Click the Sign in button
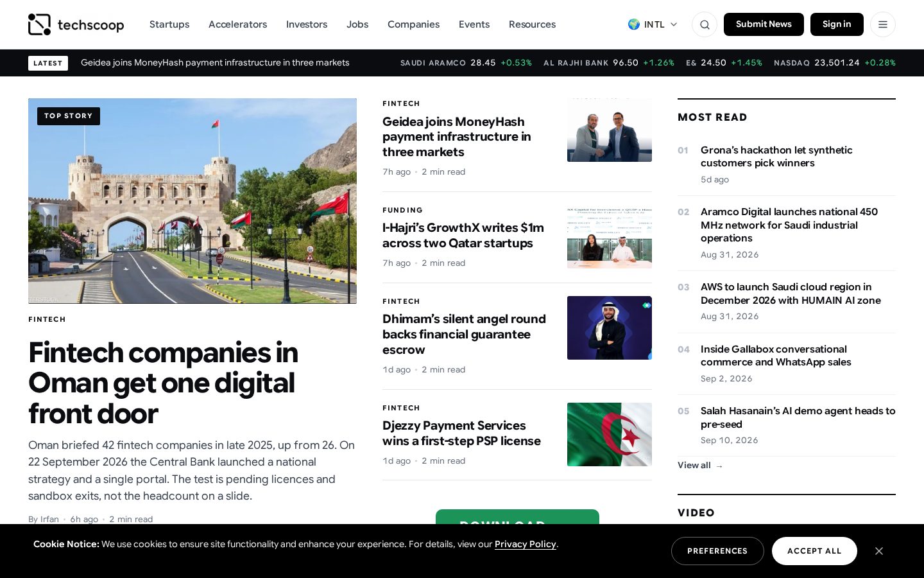This screenshot has width=924, height=578. point(837,24)
